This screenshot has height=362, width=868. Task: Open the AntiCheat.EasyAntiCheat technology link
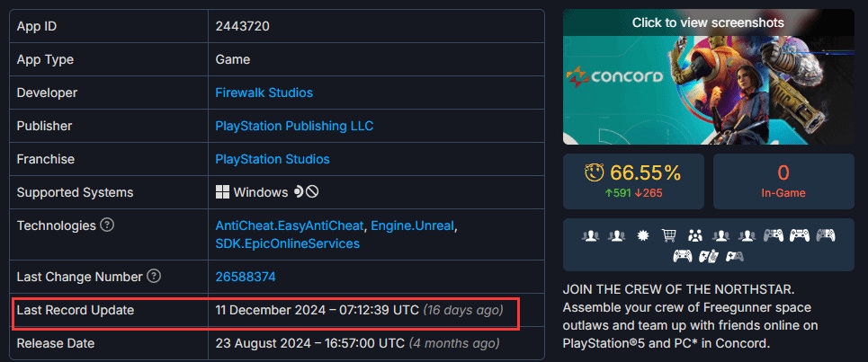pos(290,225)
